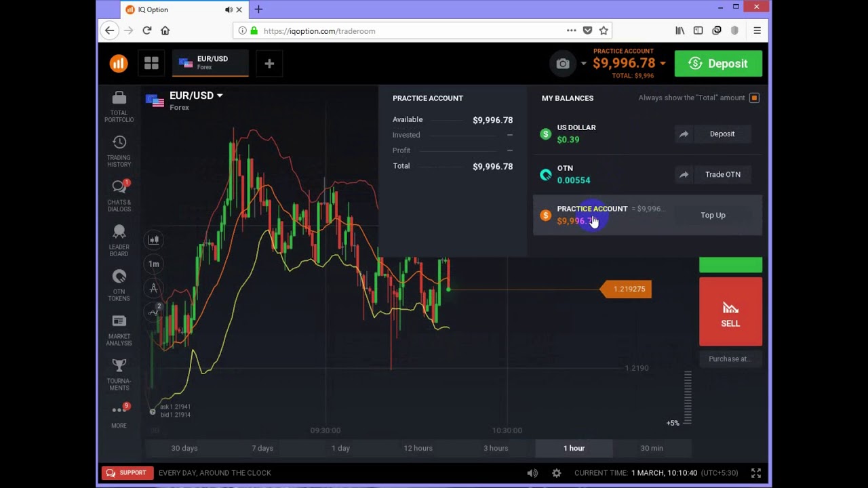This screenshot has height=488, width=868.
Task: Open settings gear in bottom bar
Action: [x=557, y=473]
